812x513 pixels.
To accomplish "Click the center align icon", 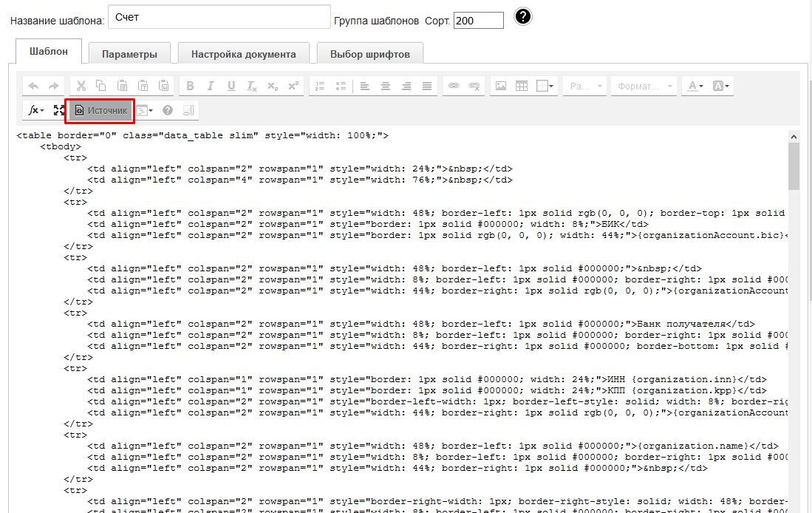I will (x=386, y=86).
